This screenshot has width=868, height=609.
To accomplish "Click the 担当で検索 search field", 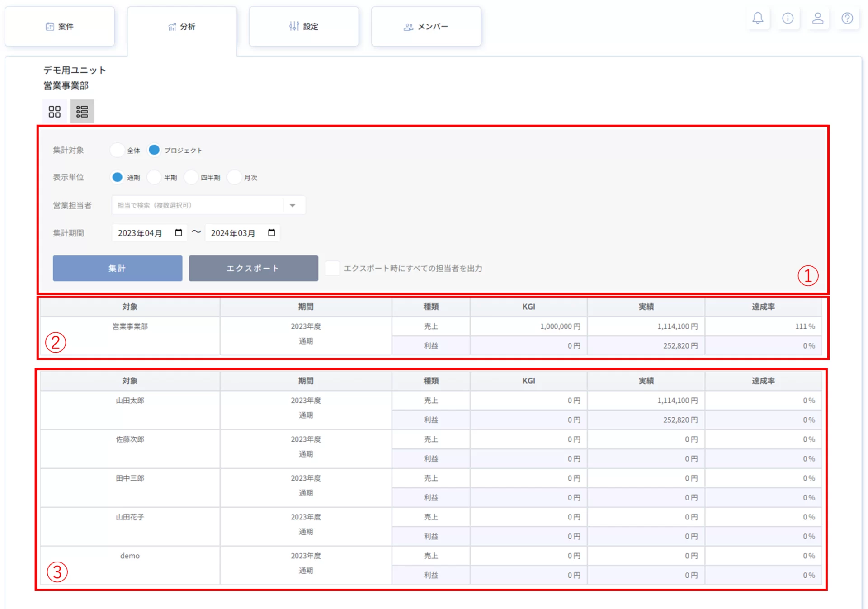I will point(198,205).
